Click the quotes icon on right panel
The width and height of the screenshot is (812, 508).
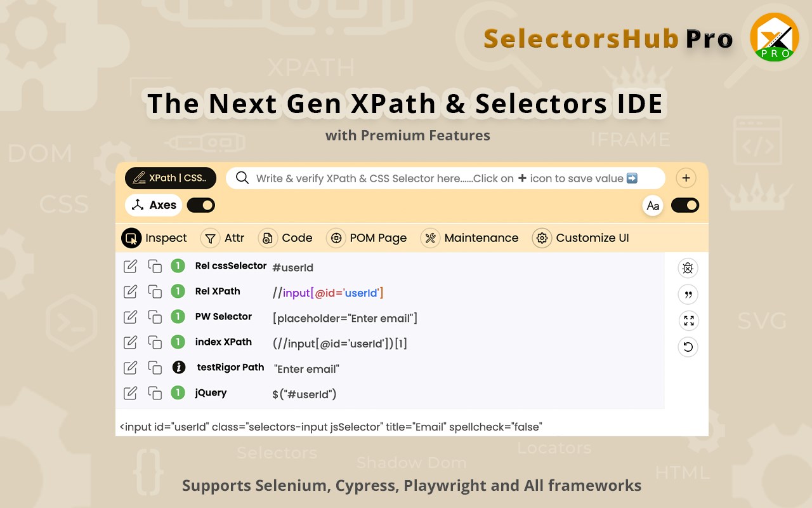tap(688, 295)
